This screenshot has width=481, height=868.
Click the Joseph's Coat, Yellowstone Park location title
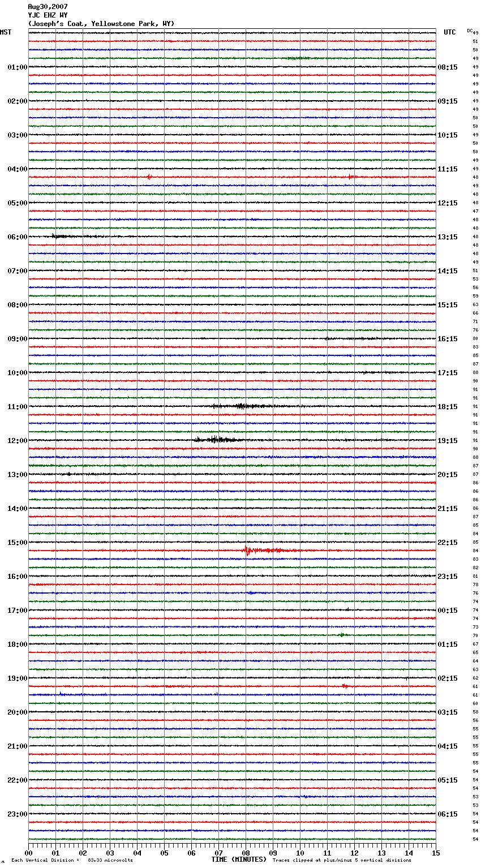[x=101, y=24]
